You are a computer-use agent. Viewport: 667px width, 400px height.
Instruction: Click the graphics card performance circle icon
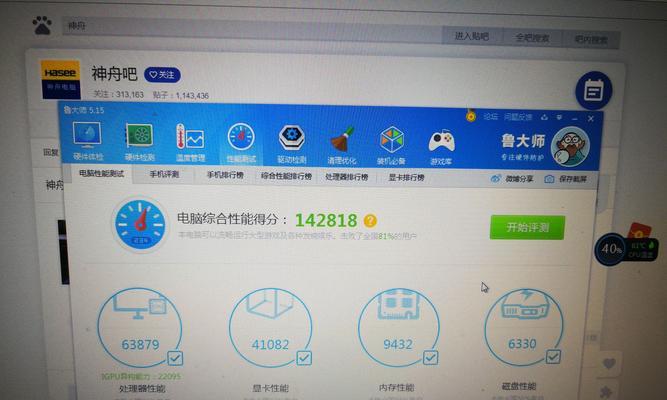(x=270, y=327)
